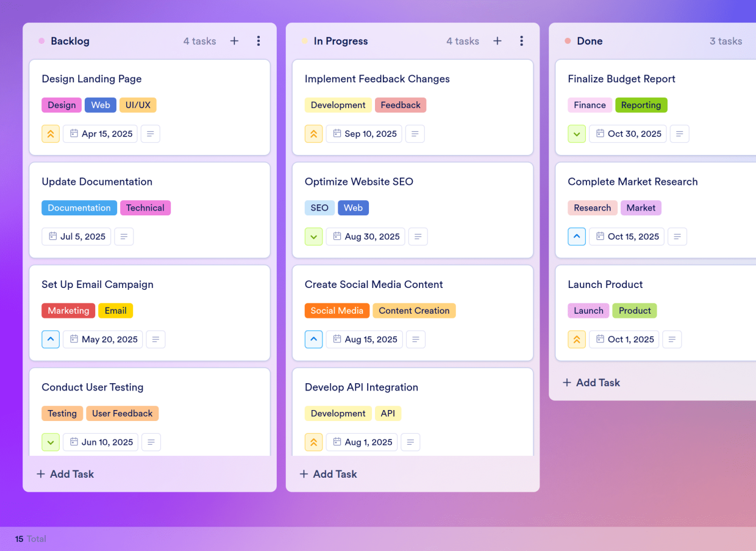Image resolution: width=756 pixels, height=551 pixels.
Task: Open description icon on Conduct User Testing card
Action: 151,442
